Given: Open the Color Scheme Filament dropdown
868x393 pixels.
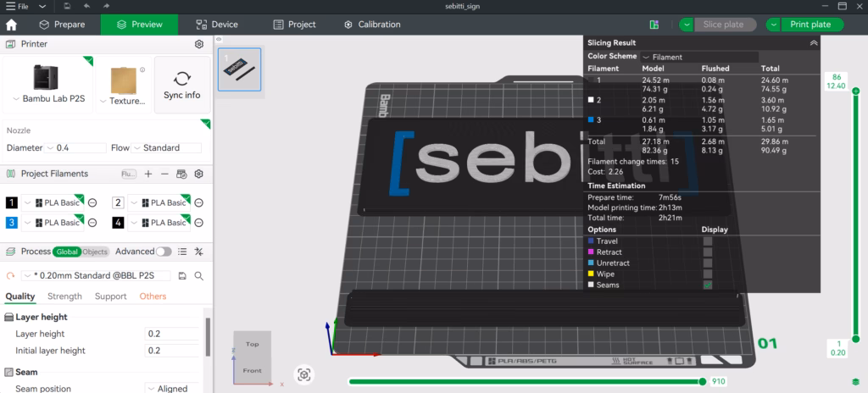Looking at the screenshot, I should click(699, 57).
